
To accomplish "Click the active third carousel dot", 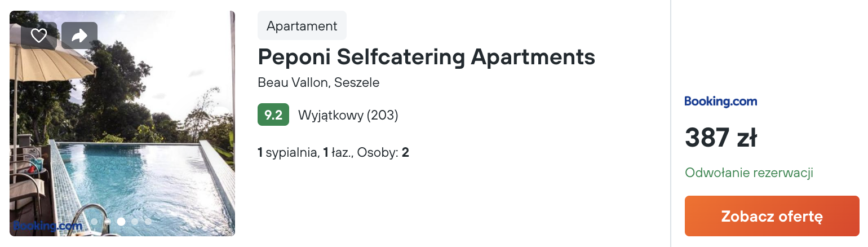I will [121, 222].
